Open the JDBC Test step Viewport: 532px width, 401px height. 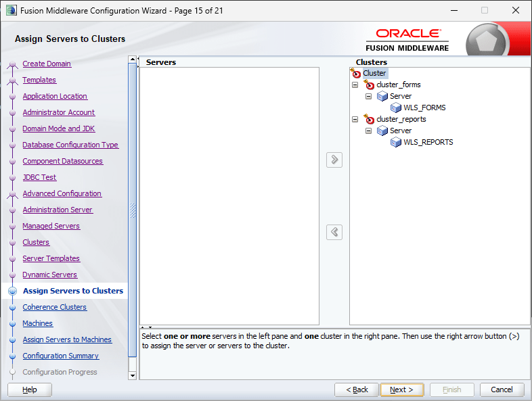(39, 178)
